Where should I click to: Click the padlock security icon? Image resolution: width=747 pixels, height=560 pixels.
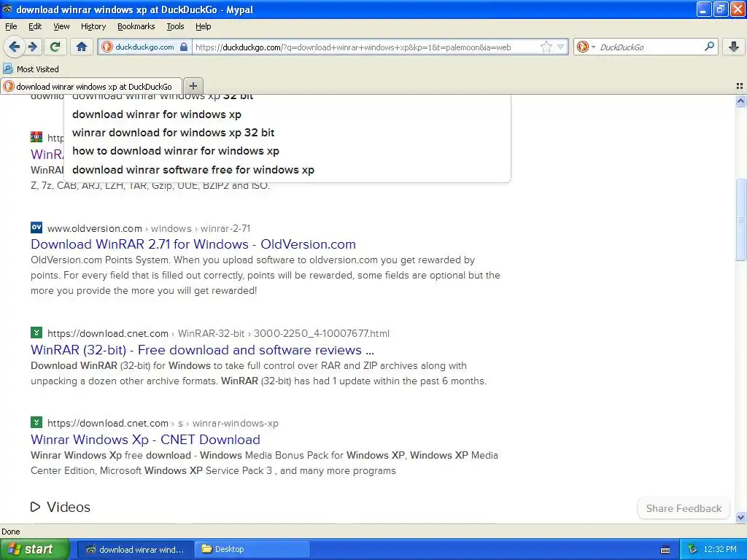(184, 47)
